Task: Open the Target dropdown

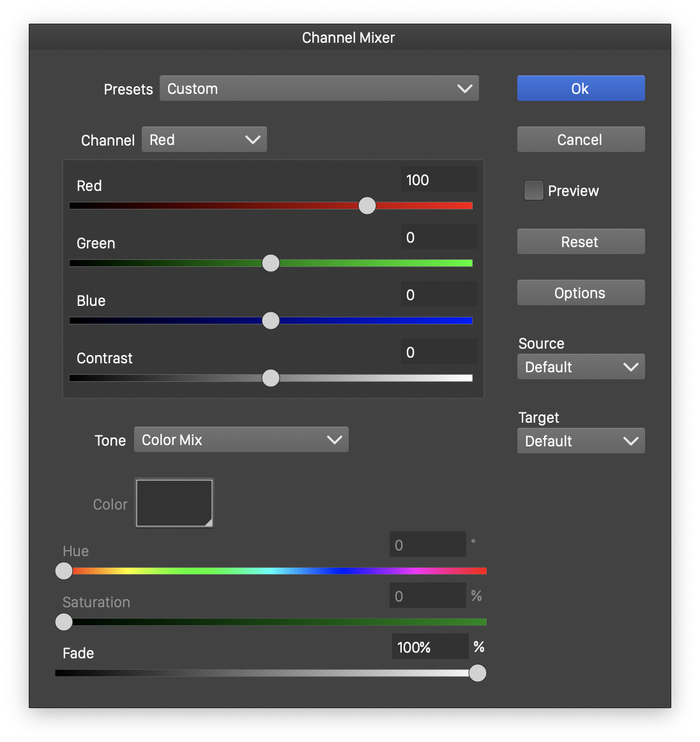Action: tap(581, 441)
